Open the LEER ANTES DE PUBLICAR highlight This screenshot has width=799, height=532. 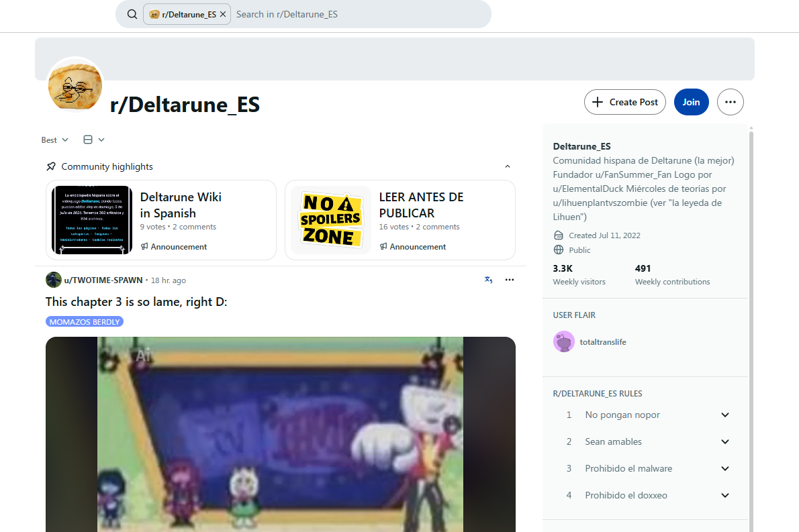[400, 220]
